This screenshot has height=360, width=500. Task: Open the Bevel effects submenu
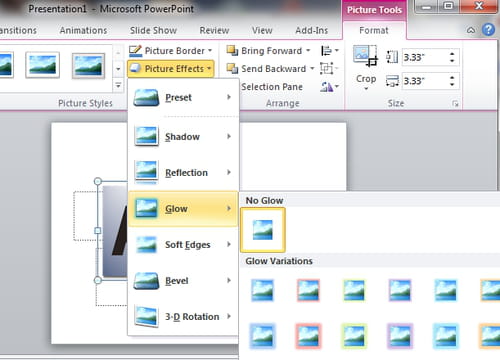[183, 281]
